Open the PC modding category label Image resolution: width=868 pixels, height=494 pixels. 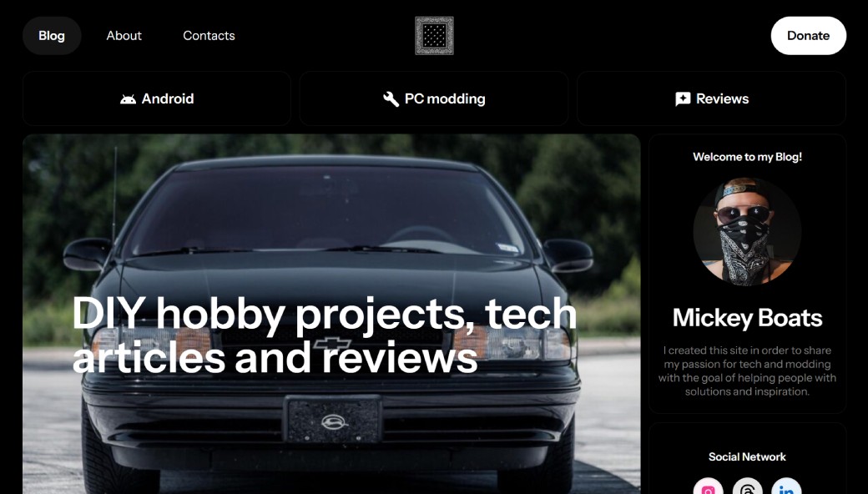click(445, 99)
